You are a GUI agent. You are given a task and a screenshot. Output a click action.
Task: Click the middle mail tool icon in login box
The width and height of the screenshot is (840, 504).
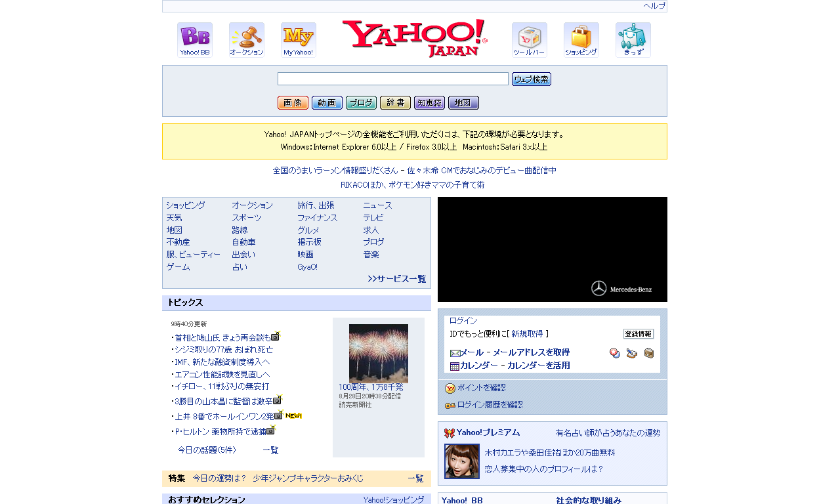[632, 353]
